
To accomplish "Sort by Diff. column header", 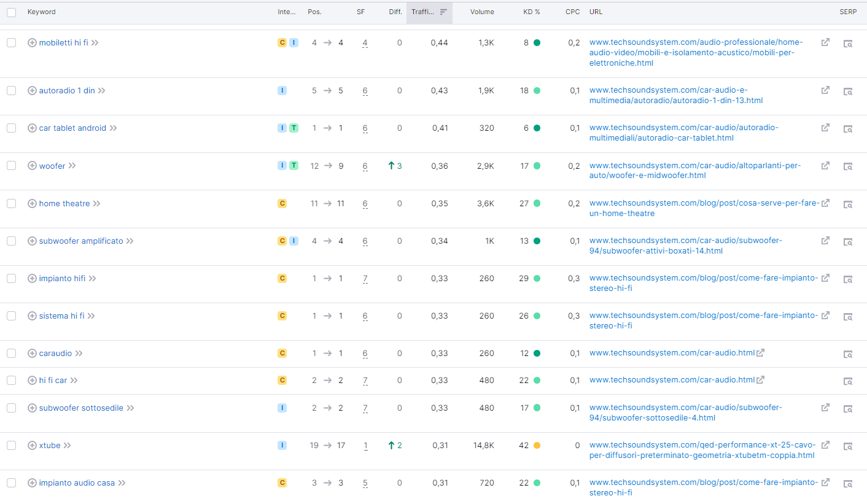I will coord(395,12).
